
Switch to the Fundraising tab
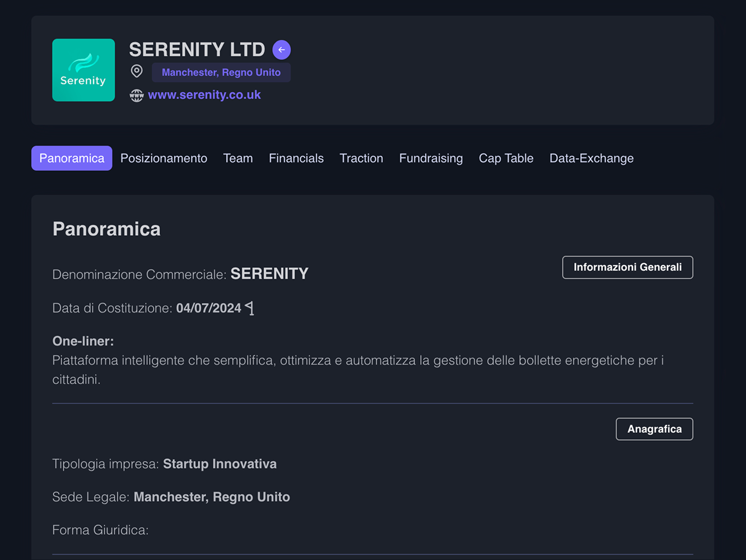pos(431,158)
